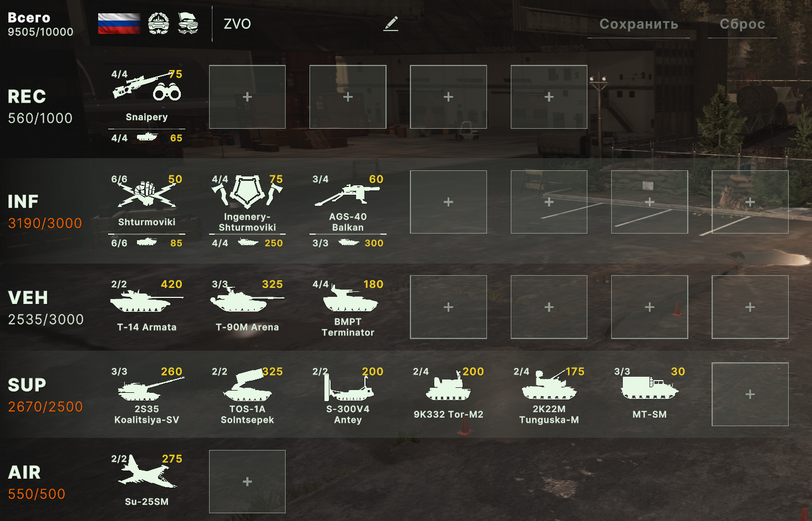Select the 2K22M Tunguska-M unit card
Viewport: 812px width, 521px height.
tap(549, 394)
